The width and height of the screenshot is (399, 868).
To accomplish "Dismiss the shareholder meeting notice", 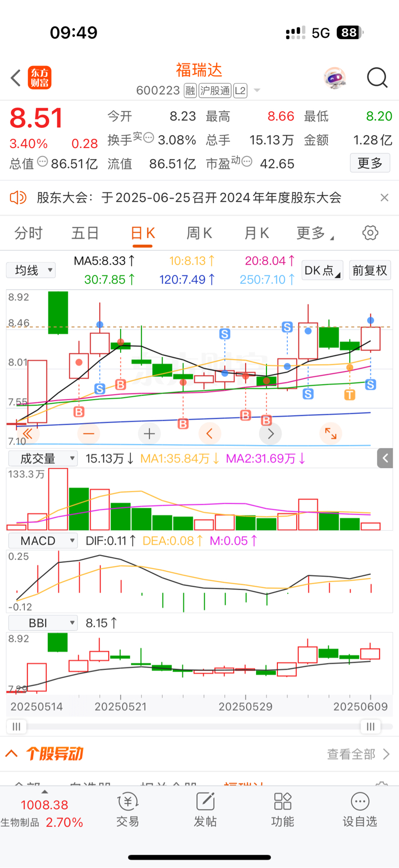I will 384,198.
